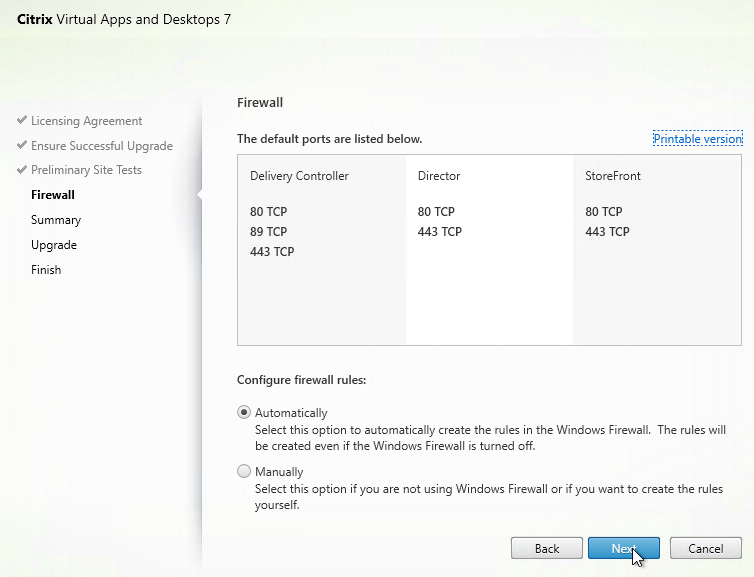This screenshot has width=754, height=577.
Task: Select the Summary step
Action: tap(56, 220)
